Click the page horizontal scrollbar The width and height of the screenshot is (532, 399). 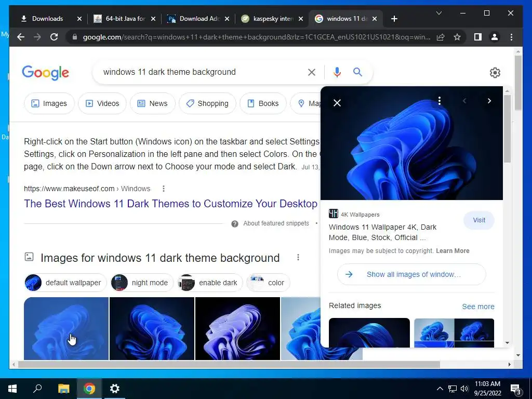point(229,364)
